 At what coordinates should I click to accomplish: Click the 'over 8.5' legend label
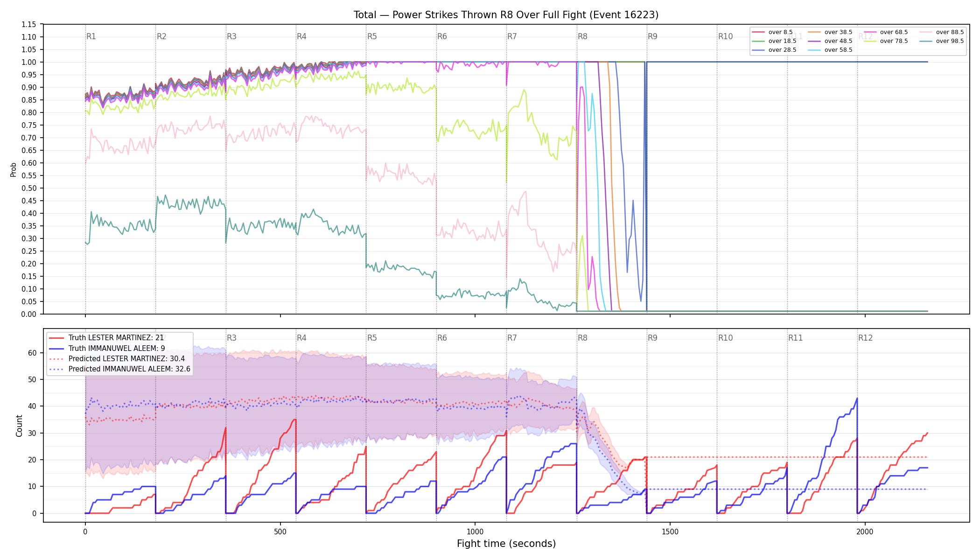pyautogui.click(x=780, y=32)
